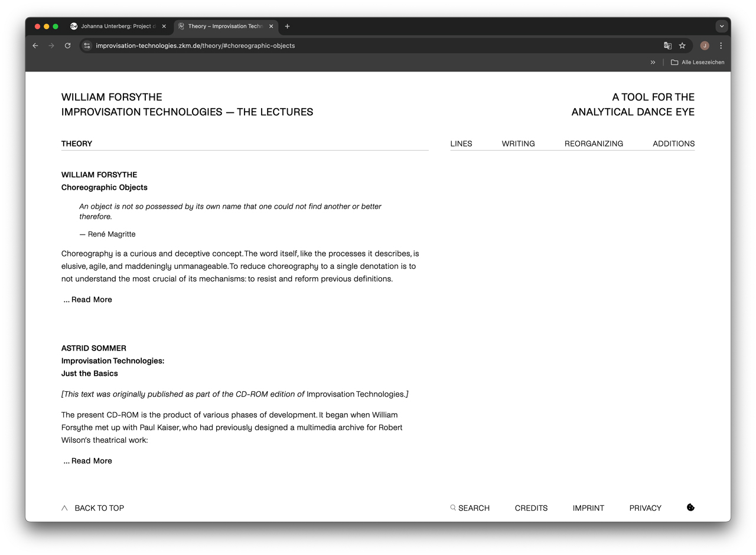Open the browser profile avatar J

(x=704, y=45)
